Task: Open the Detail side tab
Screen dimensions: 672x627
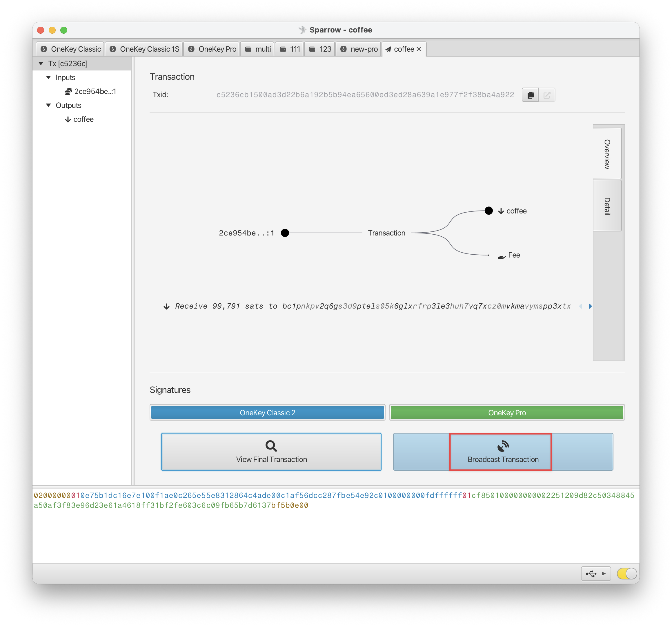Action: pos(607,206)
